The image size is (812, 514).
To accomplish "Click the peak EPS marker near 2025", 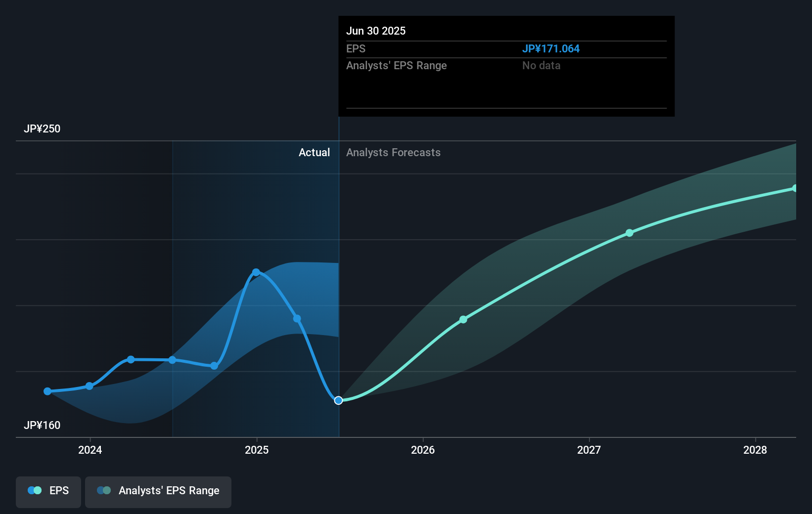I will tap(256, 272).
